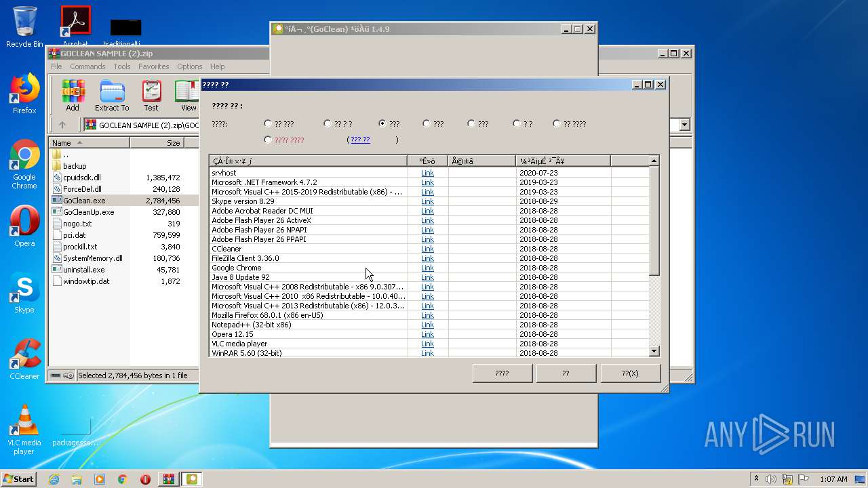Open the Help menu in WinRAR
The width and height of the screenshot is (868, 488).
tap(217, 66)
